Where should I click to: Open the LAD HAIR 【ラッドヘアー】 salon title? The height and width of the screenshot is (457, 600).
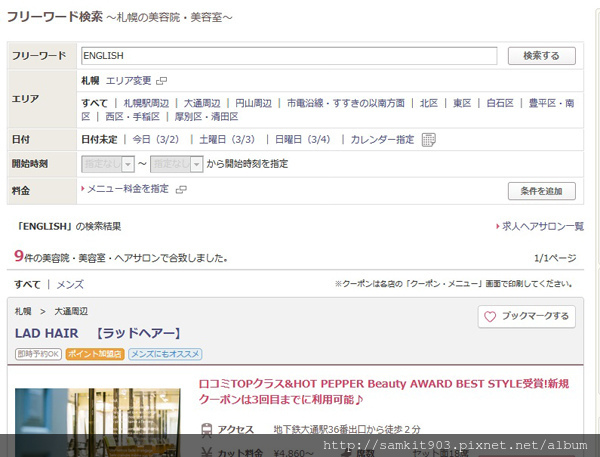pyautogui.click(x=98, y=333)
